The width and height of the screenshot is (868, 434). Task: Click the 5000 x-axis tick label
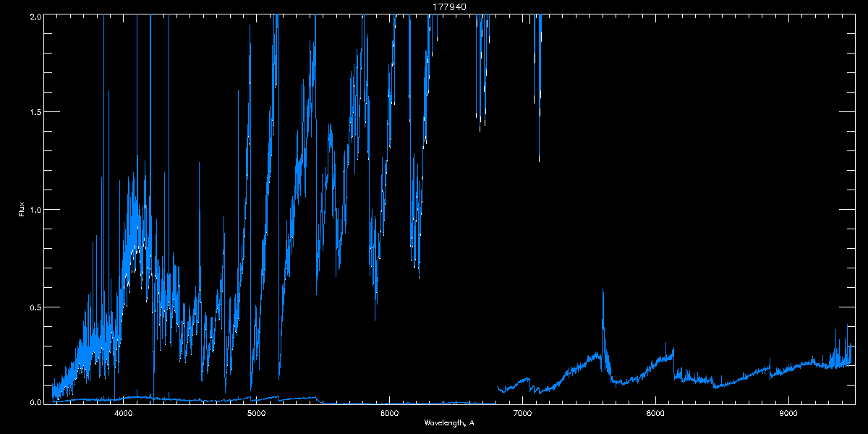point(256,414)
